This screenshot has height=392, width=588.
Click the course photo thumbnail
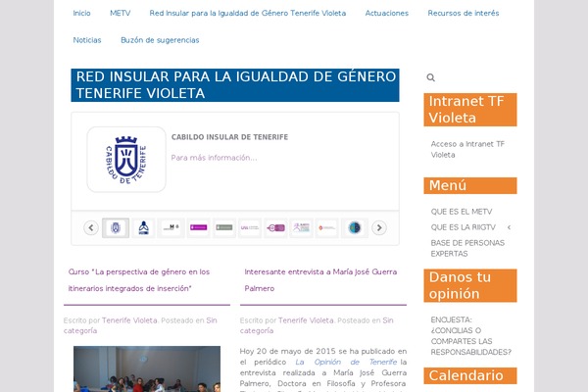(x=147, y=369)
